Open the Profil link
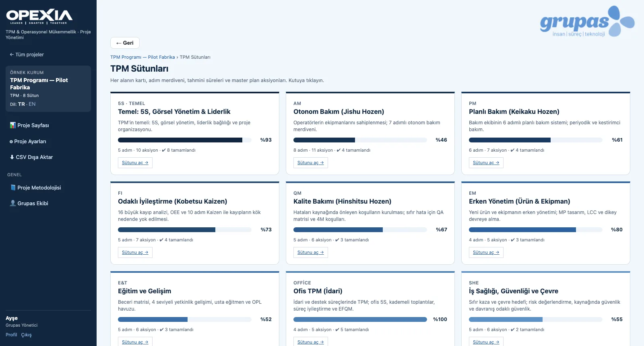Image resolution: width=644 pixels, height=346 pixels. 11,335
